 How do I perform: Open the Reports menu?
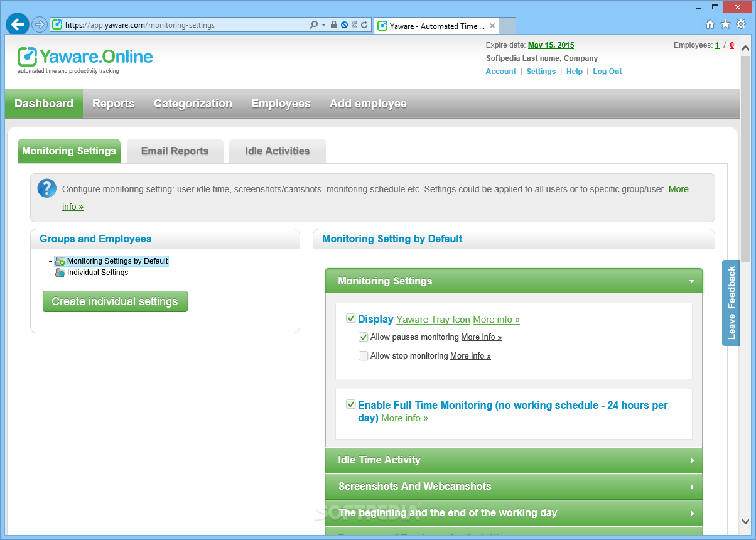pos(114,104)
